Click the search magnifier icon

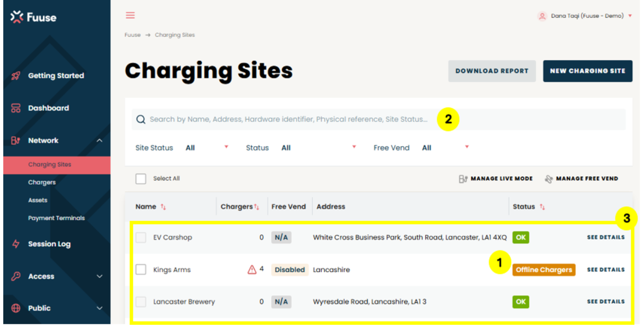(x=141, y=120)
